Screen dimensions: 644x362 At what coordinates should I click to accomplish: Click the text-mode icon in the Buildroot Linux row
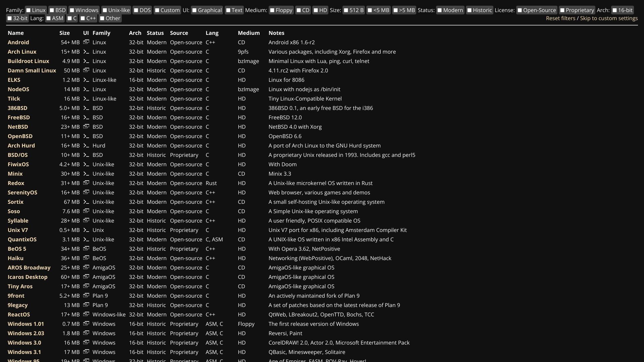[x=86, y=61]
